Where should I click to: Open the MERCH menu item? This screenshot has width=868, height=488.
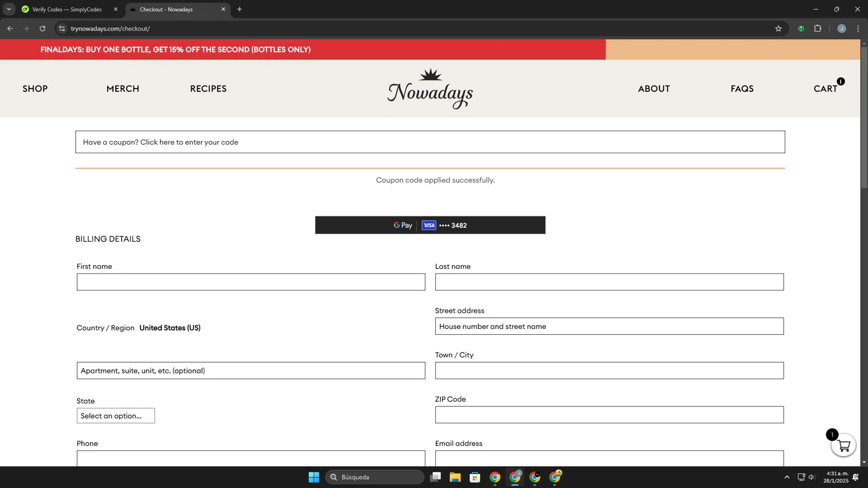coord(123,88)
